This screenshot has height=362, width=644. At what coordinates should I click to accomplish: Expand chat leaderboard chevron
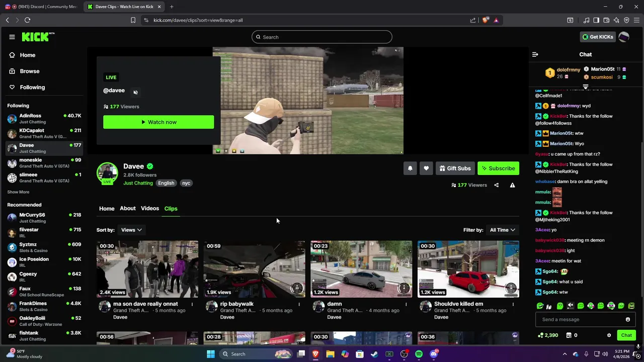pyautogui.click(x=585, y=87)
